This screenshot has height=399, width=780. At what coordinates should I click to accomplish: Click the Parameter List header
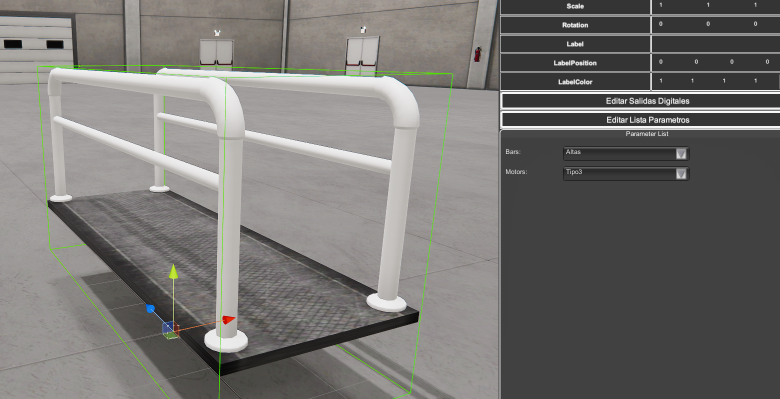(647, 134)
